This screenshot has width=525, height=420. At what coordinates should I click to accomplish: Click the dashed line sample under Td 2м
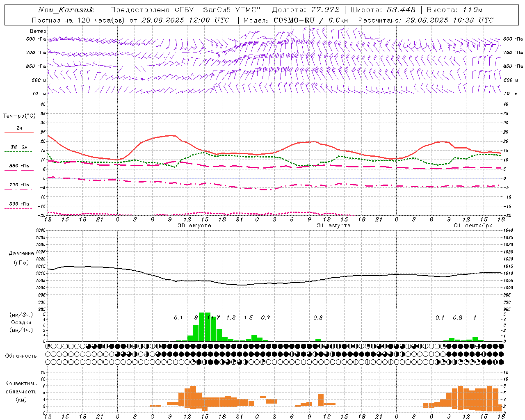click(x=18, y=151)
